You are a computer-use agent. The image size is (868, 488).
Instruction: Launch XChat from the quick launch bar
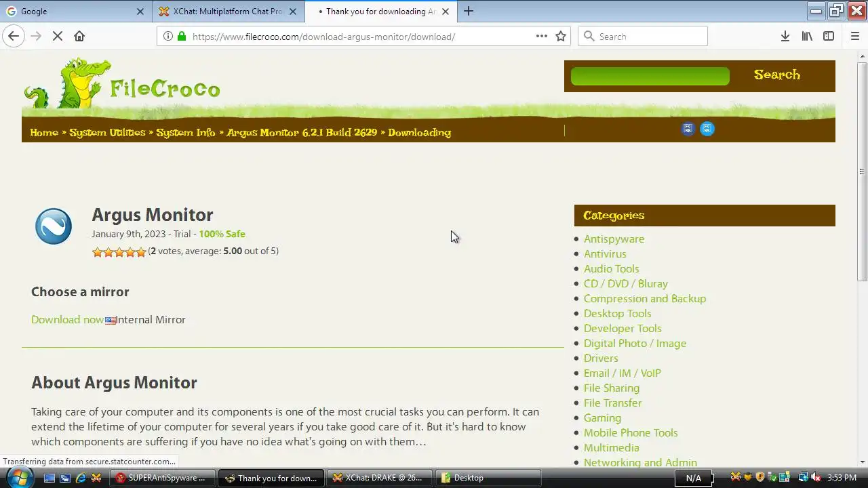(96, 478)
